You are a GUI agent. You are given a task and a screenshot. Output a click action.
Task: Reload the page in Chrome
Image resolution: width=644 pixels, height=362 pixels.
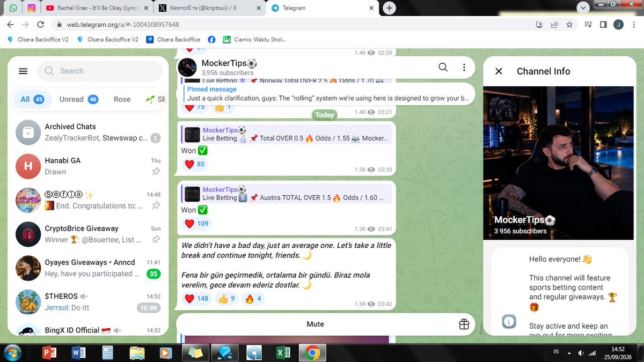coord(40,25)
